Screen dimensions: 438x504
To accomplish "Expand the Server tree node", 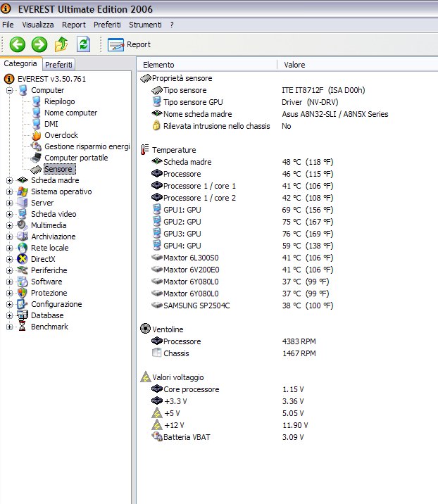I will (x=9, y=203).
